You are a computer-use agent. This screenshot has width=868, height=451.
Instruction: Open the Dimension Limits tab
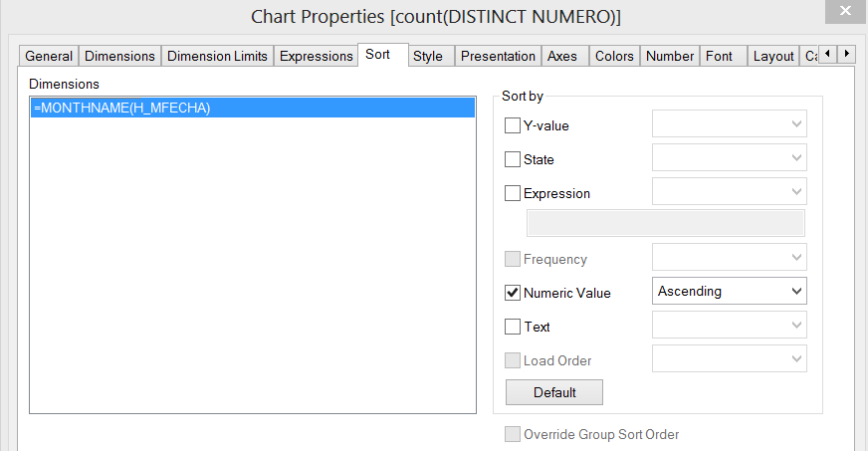point(217,56)
